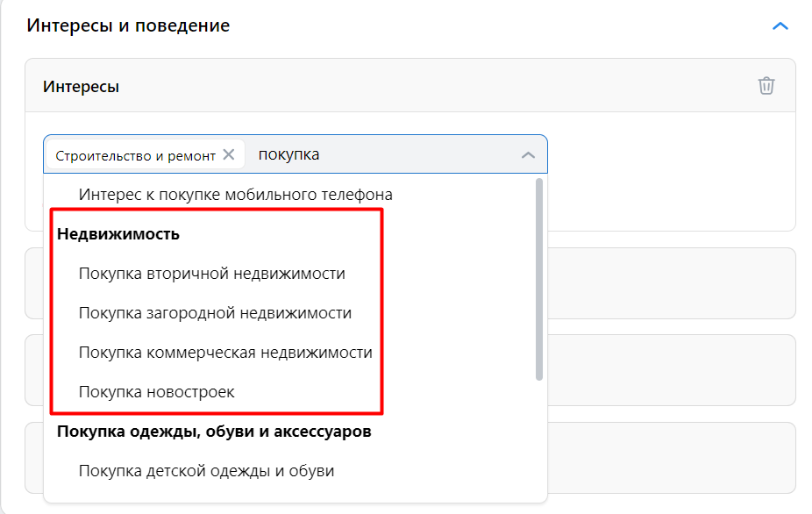Screen dimensions: 812x514
Task: Click the Строительство и ремонт tag label
Action: pos(135,155)
